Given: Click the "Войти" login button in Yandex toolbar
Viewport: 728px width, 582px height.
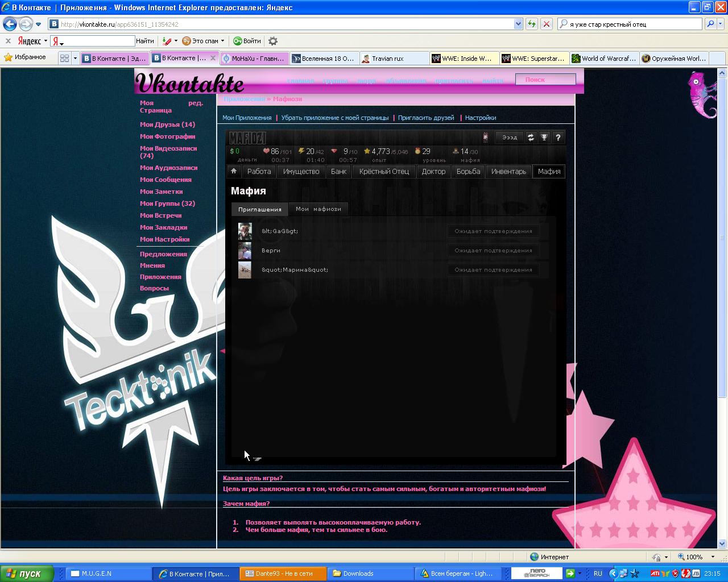Looking at the screenshot, I should (x=247, y=41).
